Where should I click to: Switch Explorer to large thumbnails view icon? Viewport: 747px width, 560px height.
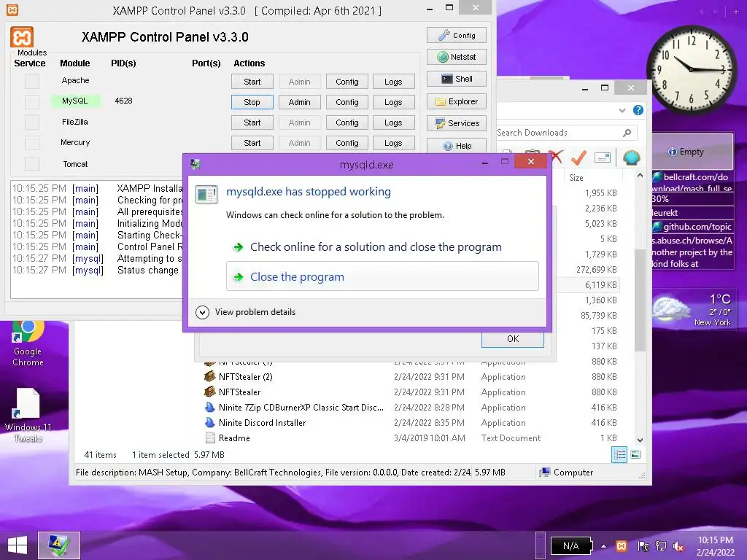tap(635, 455)
